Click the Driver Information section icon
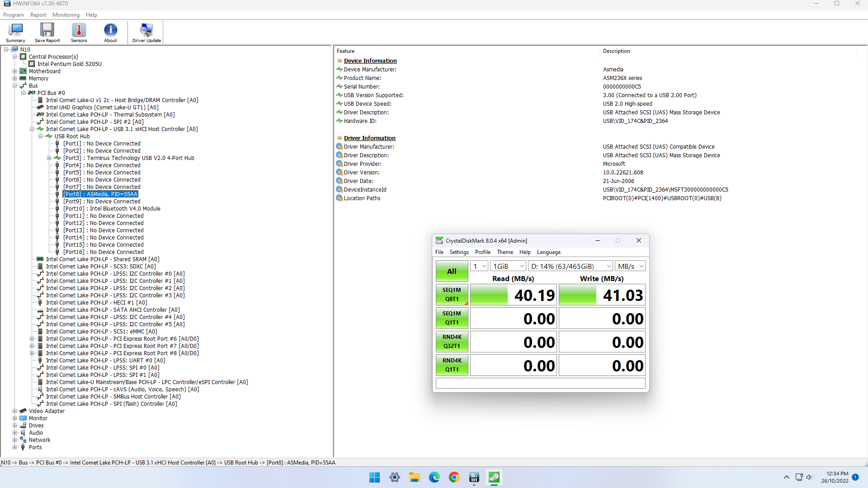 [340, 138]
